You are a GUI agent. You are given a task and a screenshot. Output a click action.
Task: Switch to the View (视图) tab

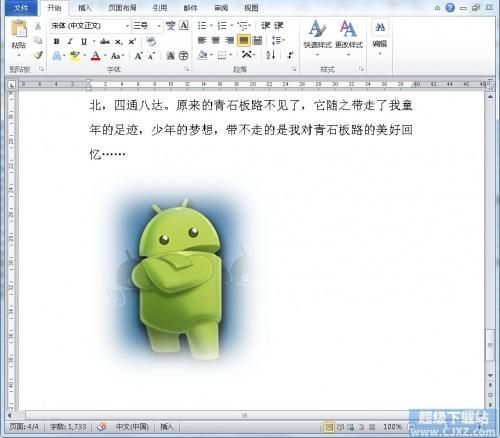point(251,8)
